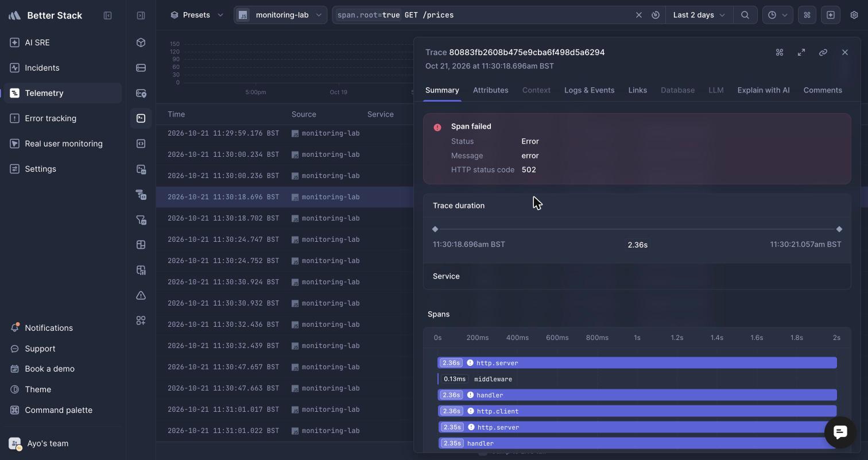Screen dimensions: 868x460
Task: Select the 2.35s handler span bar
Action: pos(638,443)
